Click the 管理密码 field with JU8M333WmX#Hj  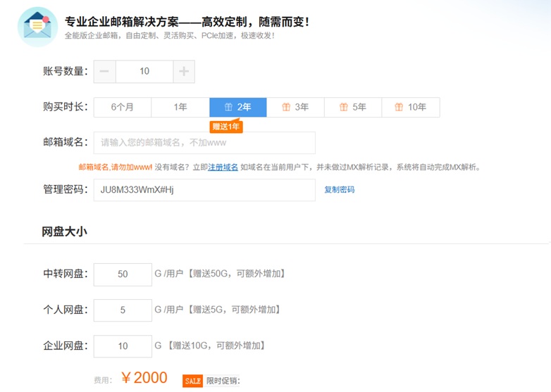coord(204,190)
